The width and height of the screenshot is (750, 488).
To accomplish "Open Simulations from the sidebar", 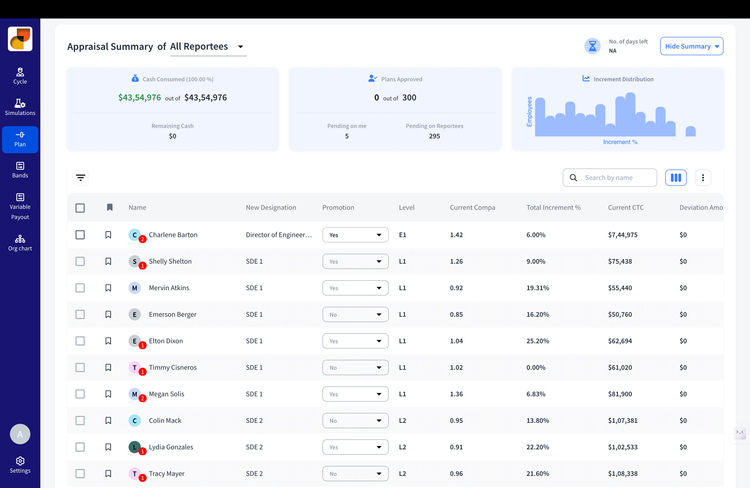I will 20,107.
